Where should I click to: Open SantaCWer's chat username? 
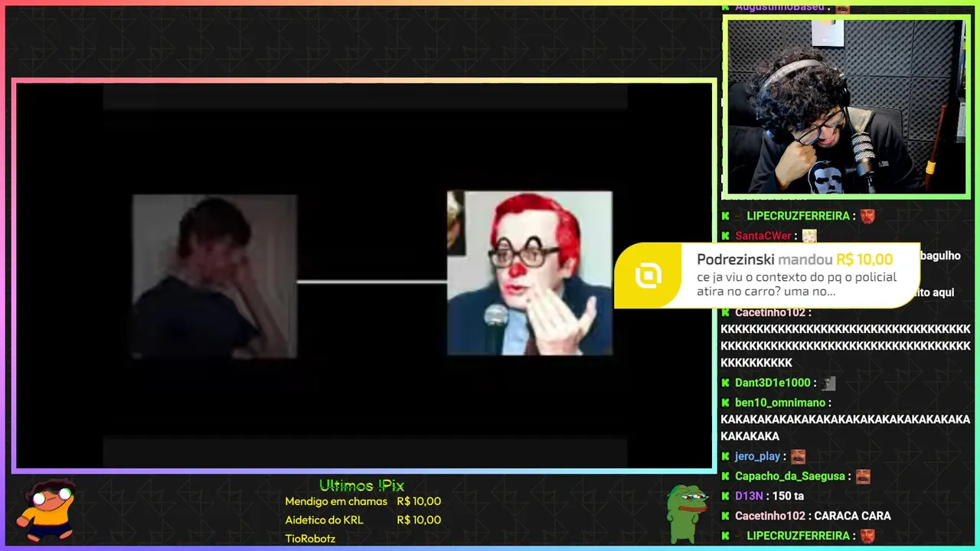pos(763,236)
